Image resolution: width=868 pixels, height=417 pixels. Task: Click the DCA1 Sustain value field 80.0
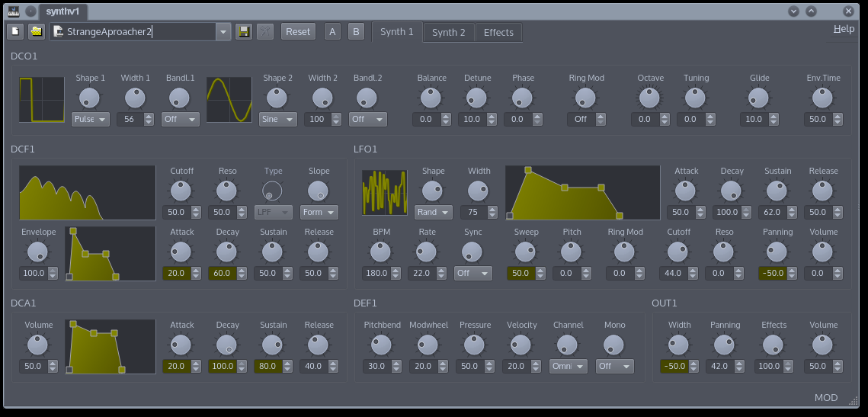tap(267, 366)
